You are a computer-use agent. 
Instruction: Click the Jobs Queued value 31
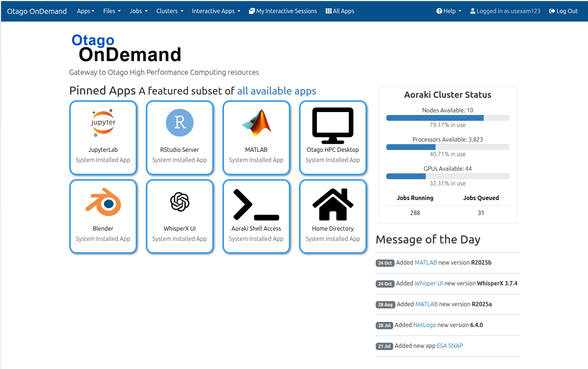pos(481,213)
